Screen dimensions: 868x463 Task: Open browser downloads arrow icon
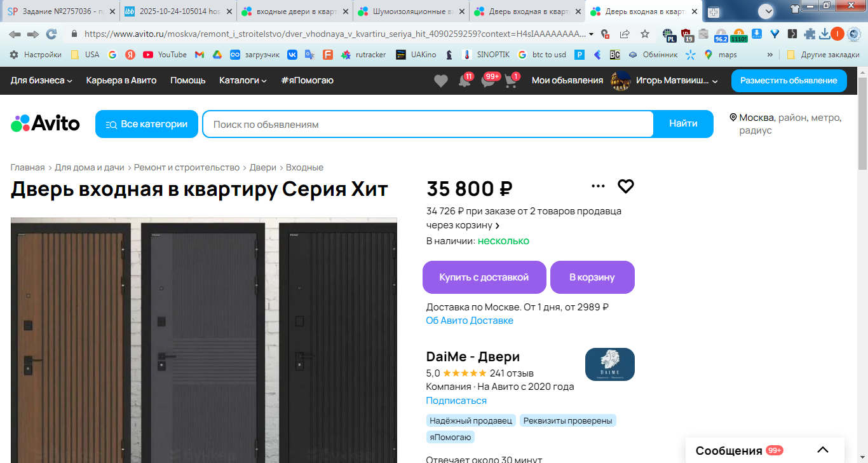[x=824, y=34]
